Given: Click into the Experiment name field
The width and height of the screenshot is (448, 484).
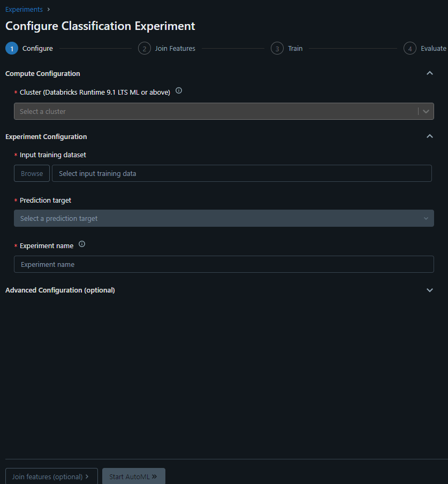Looking at the screenshot, I should [x=224, y=264].
